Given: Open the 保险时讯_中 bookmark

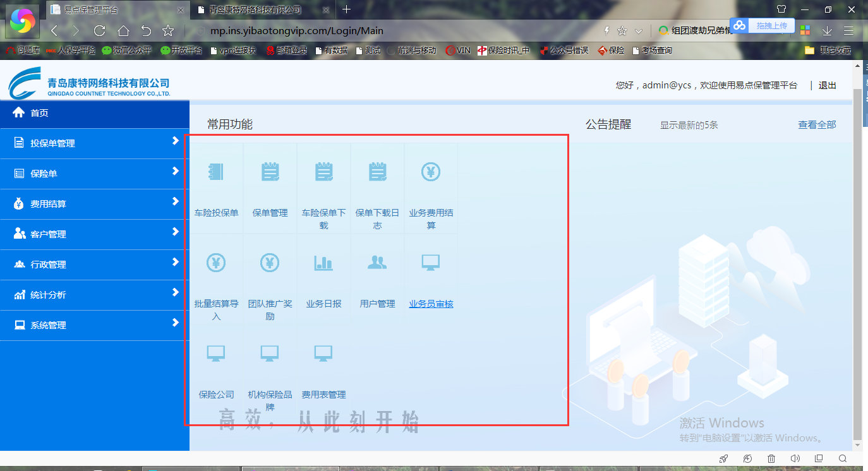Looking at the screenshot, I should coord(503,51).
